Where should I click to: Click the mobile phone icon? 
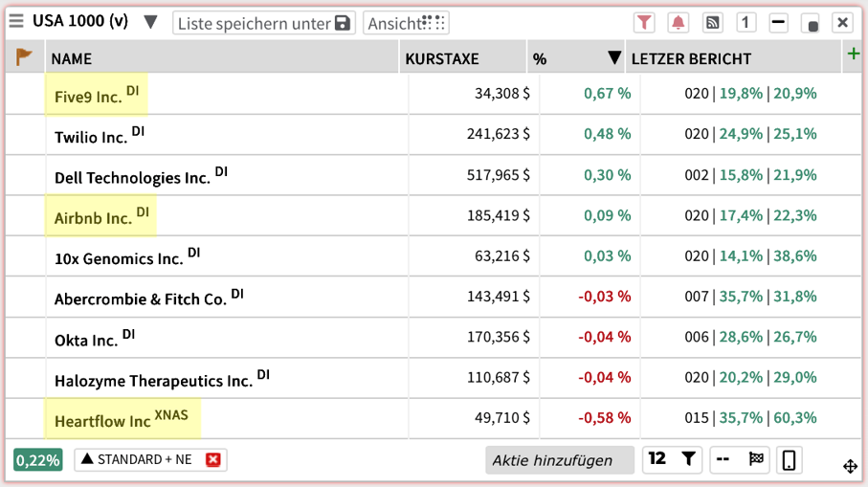point(789,460)
